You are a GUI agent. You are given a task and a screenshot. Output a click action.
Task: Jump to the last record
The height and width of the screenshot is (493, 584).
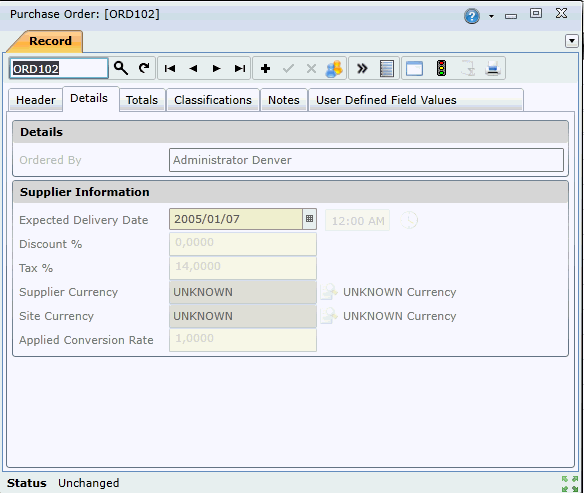(x=240, y=69)
